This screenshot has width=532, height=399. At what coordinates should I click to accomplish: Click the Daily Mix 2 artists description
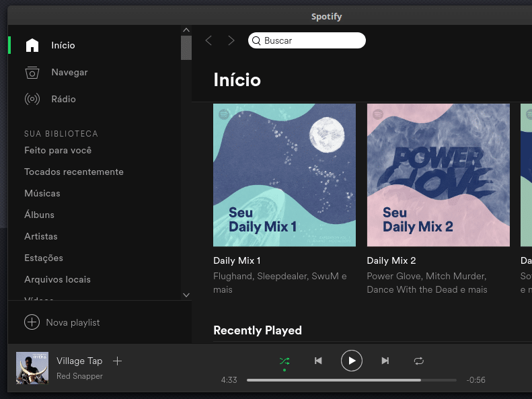[x=427, y=283]
